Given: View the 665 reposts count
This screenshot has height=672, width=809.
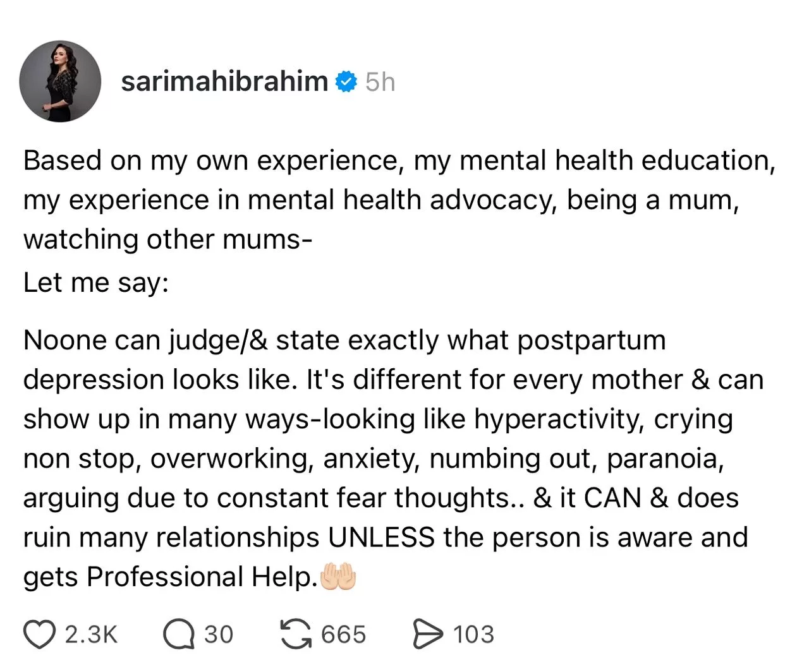Looking at the screenshot, I should [342, 635].
